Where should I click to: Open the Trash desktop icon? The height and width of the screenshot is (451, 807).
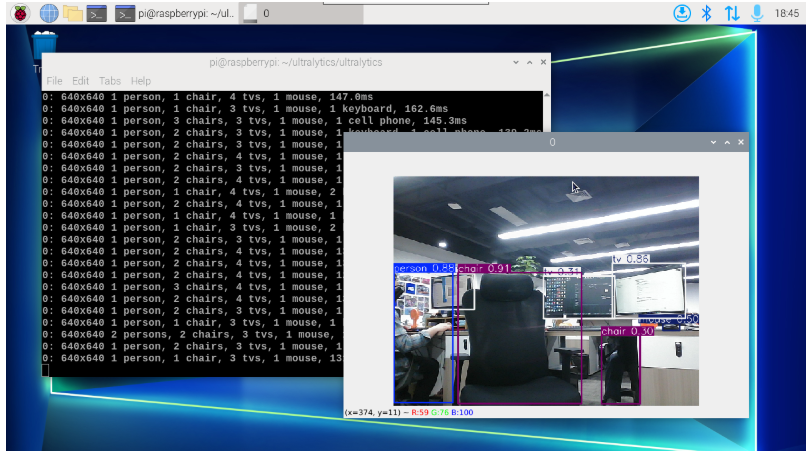coord(44,45)
